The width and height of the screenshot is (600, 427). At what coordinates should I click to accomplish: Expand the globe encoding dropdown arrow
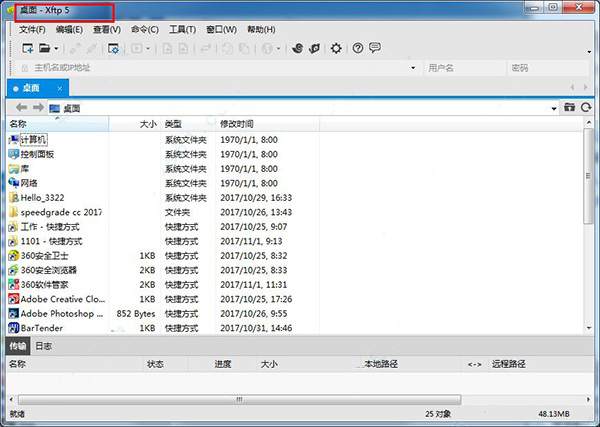(x=278, y=49)
